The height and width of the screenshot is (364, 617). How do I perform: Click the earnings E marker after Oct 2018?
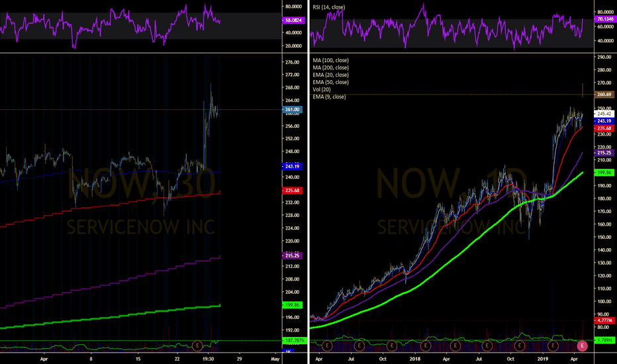520,346
